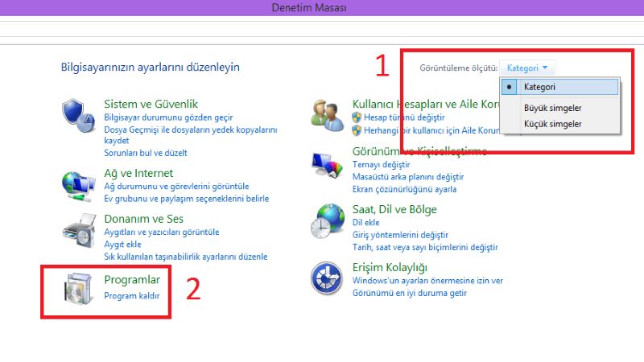
Task: Open Dosya Geçmişi yedek kopyaları link
Action: [191, 135]
